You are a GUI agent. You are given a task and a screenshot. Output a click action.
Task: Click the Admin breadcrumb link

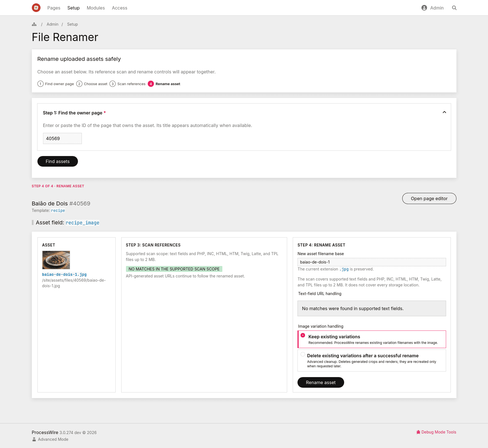point(53,24)
